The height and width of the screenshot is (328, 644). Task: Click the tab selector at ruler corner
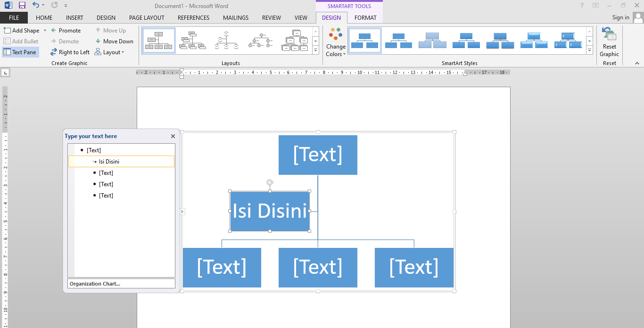(x=5, y=73)
